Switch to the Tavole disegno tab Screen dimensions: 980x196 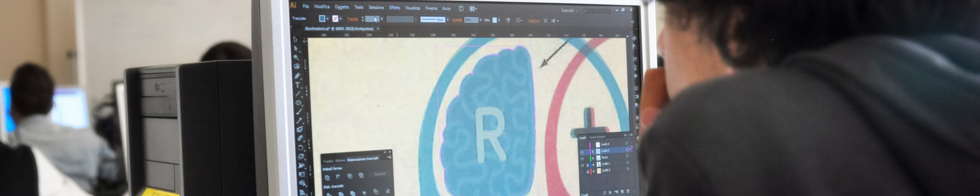point(597,137)
